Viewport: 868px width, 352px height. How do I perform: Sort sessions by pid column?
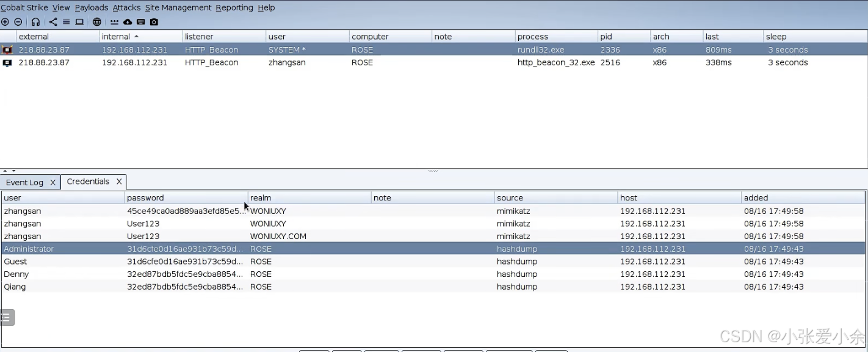point(624,37)
